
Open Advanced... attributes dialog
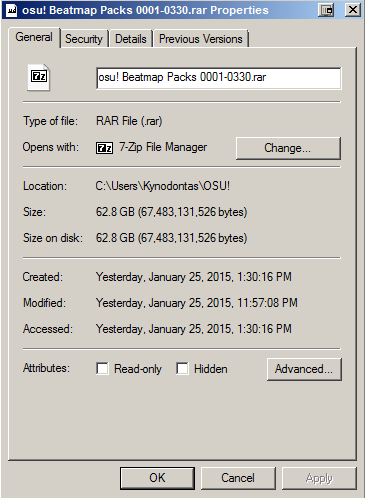coord(304,369)
